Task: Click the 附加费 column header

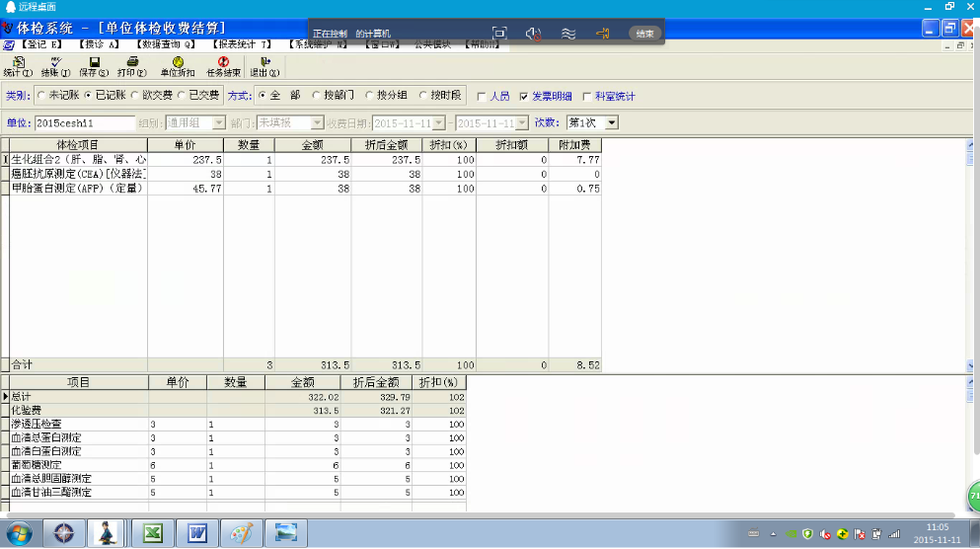Action: 574,145
